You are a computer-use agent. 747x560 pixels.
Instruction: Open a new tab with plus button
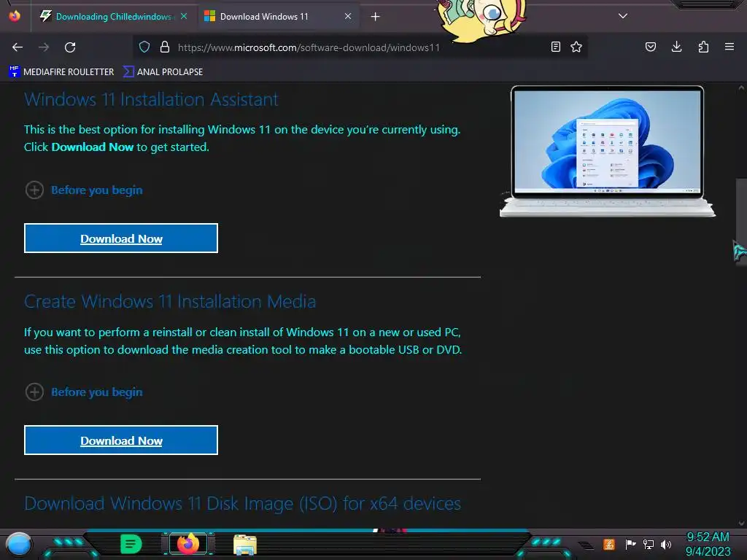(x=376, y=17)
